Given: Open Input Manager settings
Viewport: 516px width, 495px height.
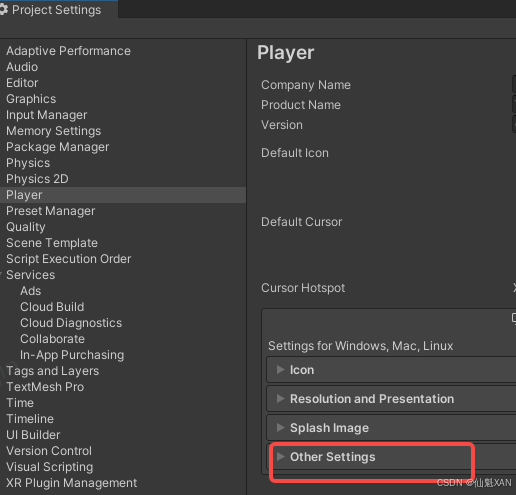Looking at the screenshot, I should coord(46,115).
